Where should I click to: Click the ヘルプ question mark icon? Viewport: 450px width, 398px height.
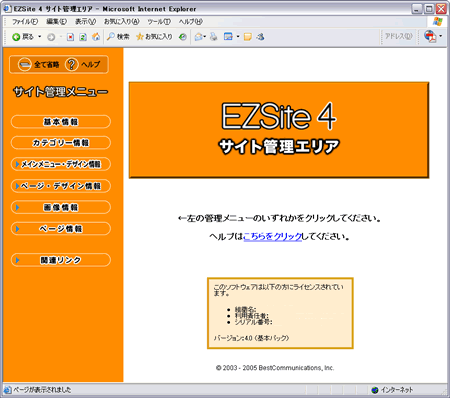pos(71,64)
